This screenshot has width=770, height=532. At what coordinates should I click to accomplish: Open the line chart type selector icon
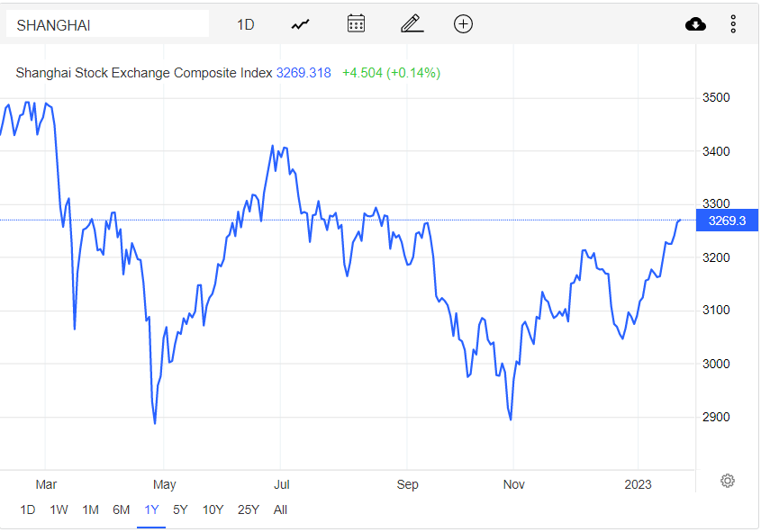(300, 24)
